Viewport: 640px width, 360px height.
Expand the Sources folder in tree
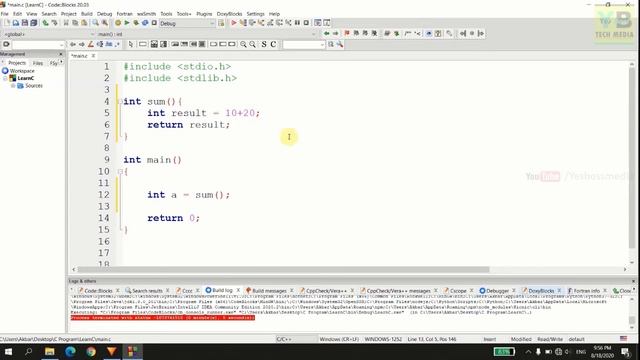click(13, 86)
